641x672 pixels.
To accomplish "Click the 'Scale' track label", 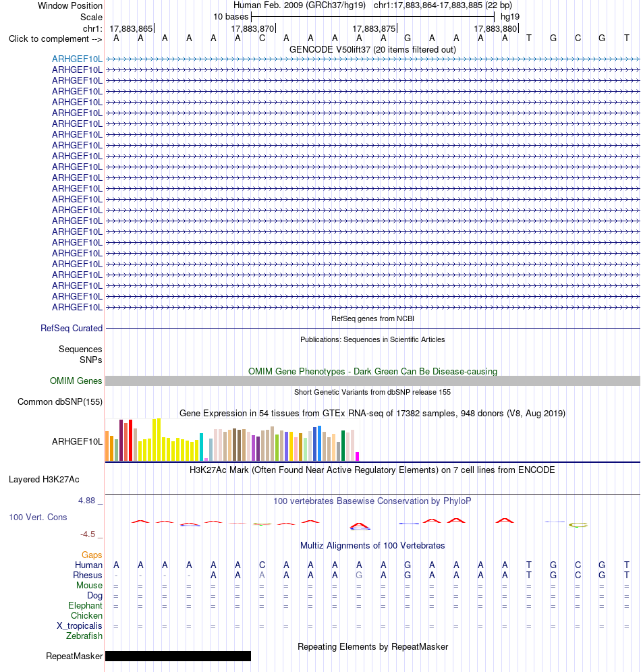I will (91, 17).
